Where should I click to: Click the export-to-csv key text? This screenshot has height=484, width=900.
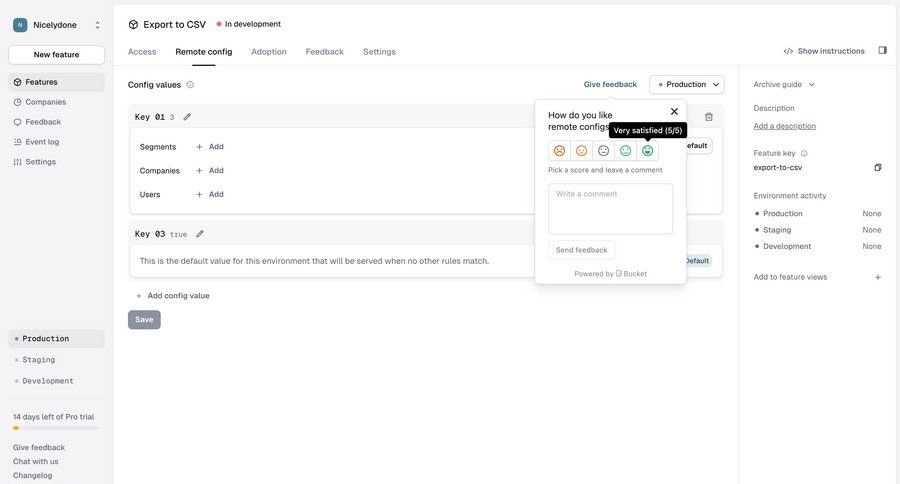tap(778, 168)
